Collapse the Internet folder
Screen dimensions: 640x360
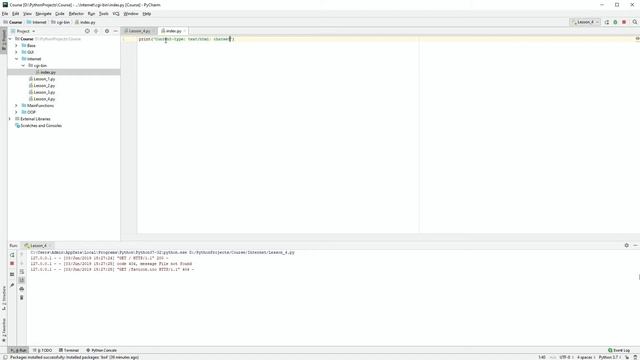[16, 59]
